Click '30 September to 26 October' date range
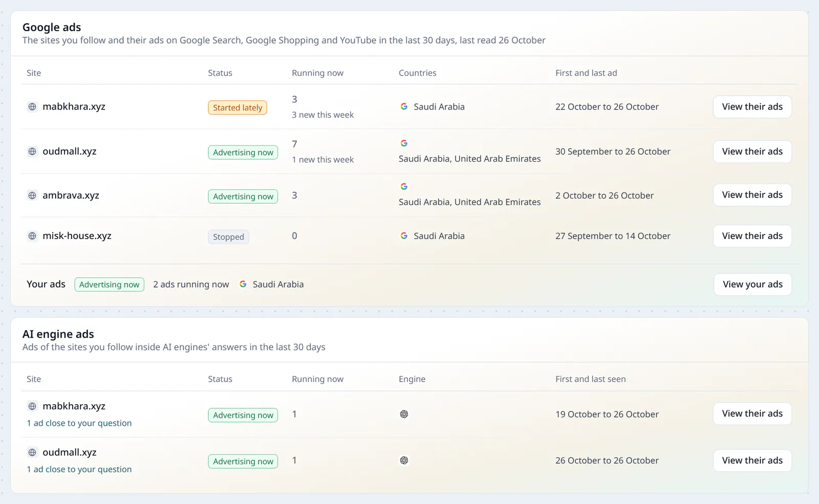819x504 pixels. pos(613,151)
